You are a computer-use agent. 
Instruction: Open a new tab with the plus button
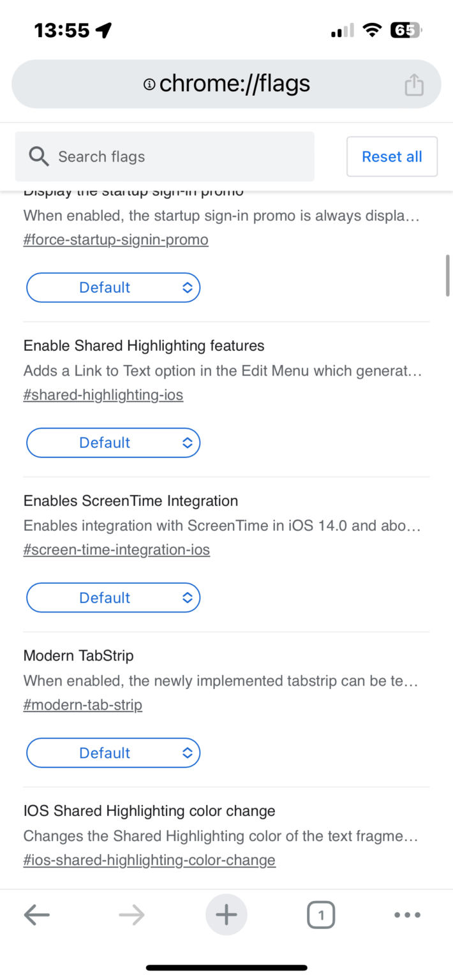coord(226,914)
